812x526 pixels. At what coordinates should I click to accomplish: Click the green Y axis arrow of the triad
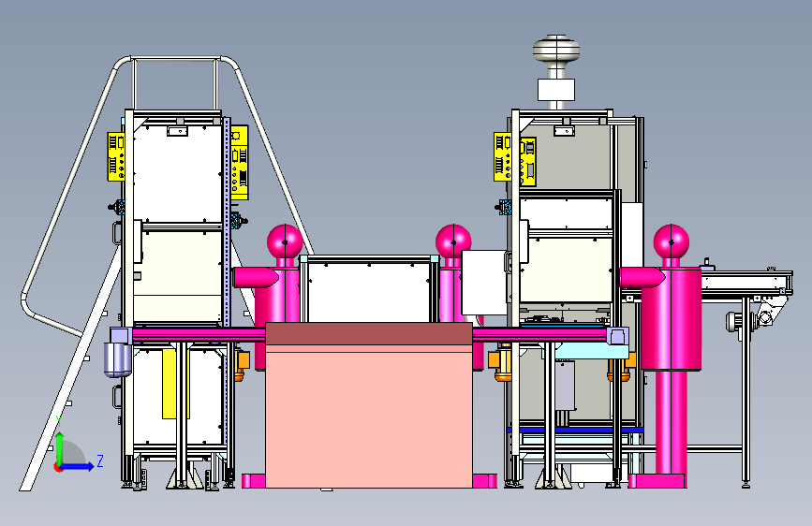pos(60,448)
